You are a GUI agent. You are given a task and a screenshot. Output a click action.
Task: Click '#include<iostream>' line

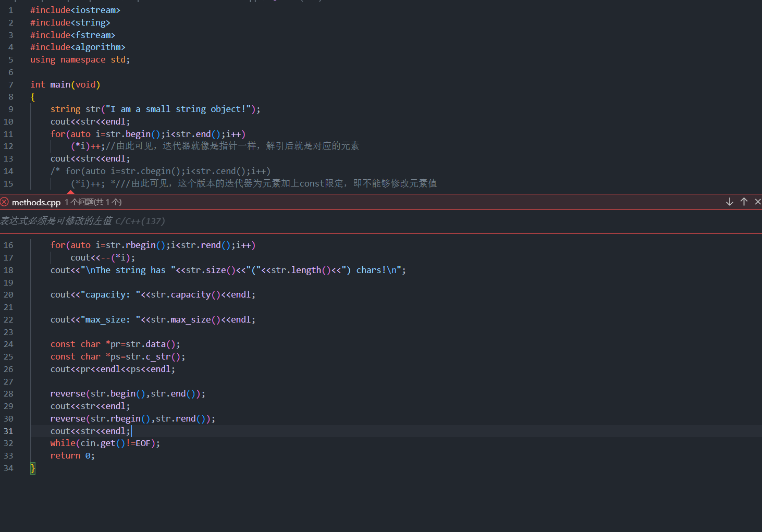tap(75, 10)
